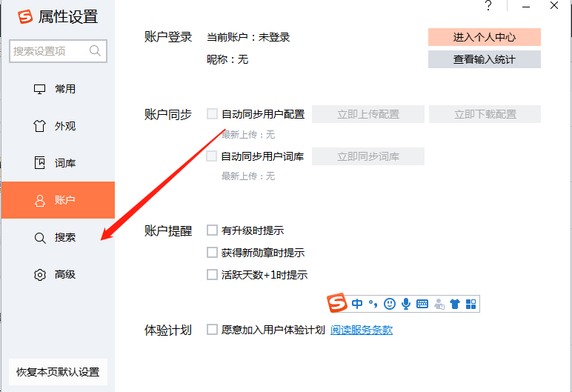572x392 pixels.
Task: Switch to the 高级 tab
Action: (x=58, y=274)
